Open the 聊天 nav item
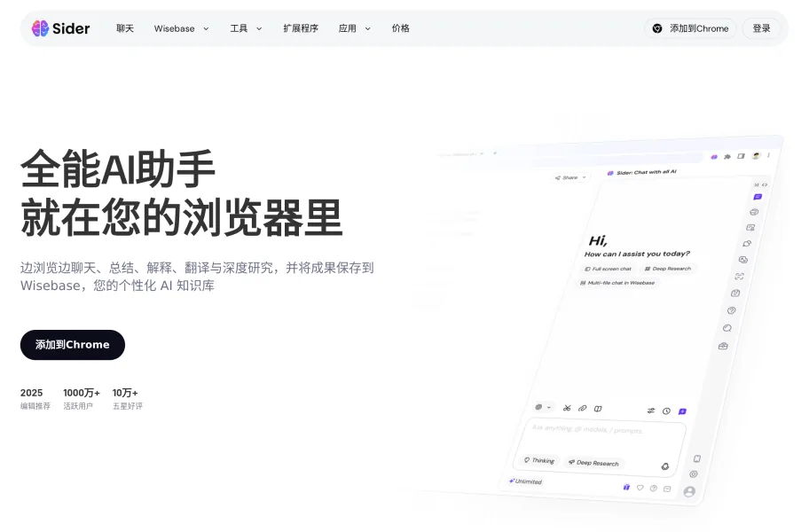Image resolution: width=809 pixels, height=532 pixels. [125, 28]
